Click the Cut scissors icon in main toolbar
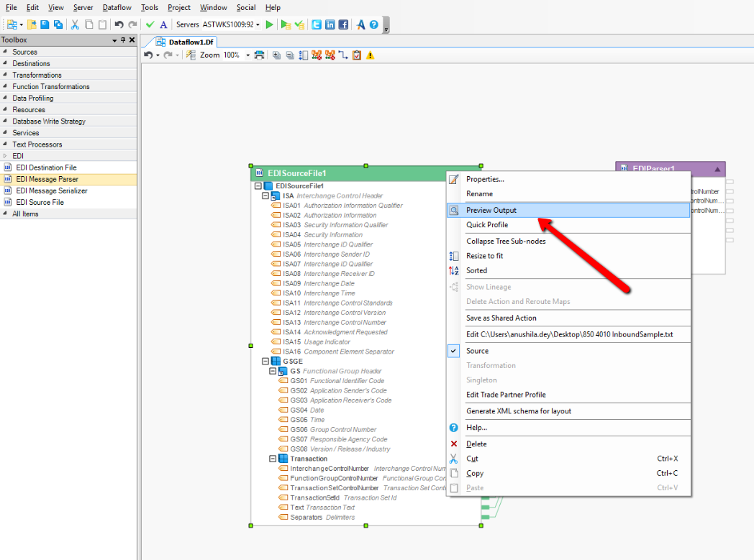This screenshot has width=754, height=560. (x=75, y=24)
